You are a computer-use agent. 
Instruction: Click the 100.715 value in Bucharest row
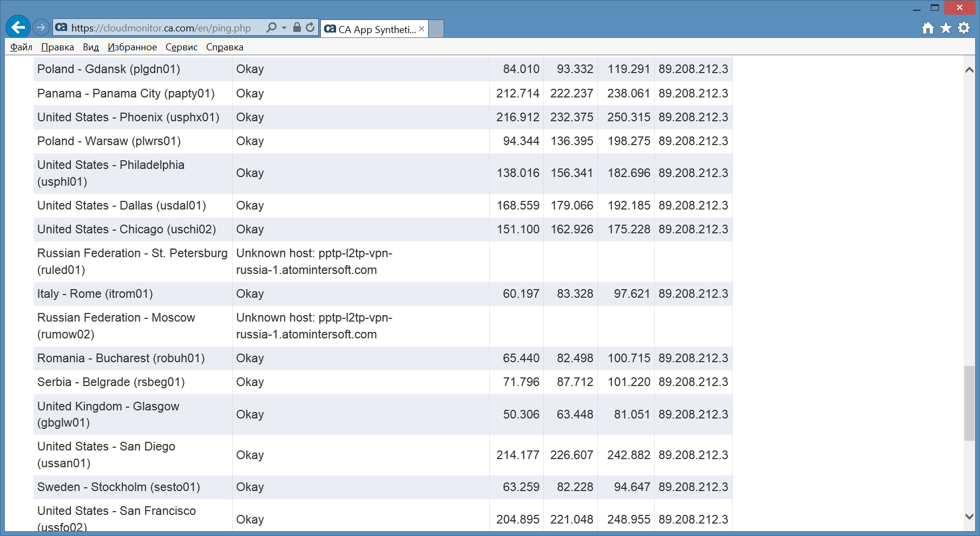pyautogui.click(x=629, y=358)
